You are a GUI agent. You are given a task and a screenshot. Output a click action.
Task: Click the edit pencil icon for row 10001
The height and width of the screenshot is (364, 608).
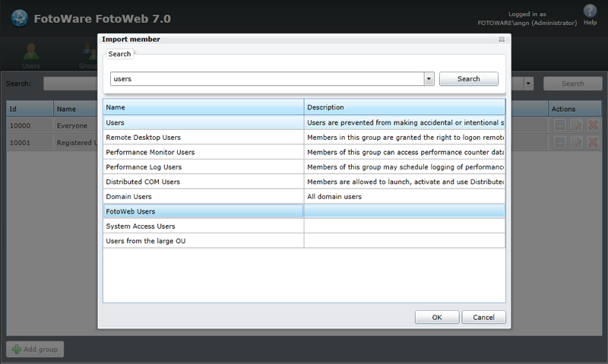point(576,142)
